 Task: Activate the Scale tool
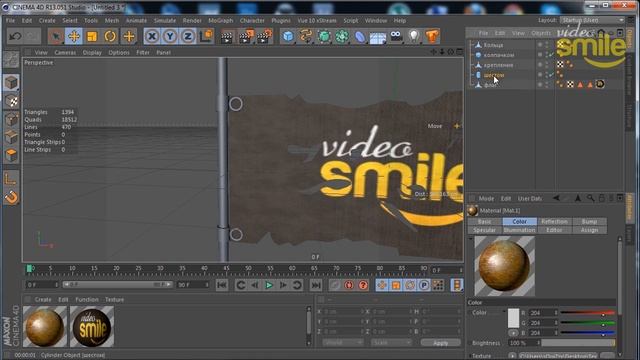(92, 37)
